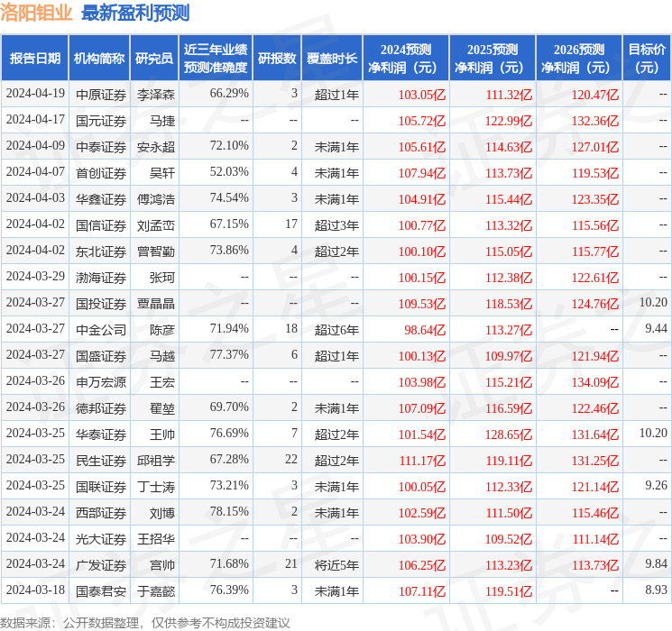Viewport: 672px width, 631px height.
Task: Click the accuracy value 66.29%
Action: (229, 93)
